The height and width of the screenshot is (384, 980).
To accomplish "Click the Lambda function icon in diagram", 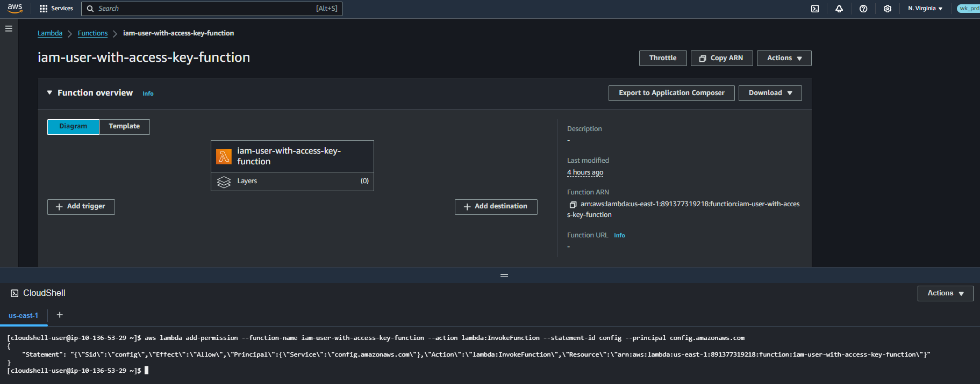I will click(224, 156).
